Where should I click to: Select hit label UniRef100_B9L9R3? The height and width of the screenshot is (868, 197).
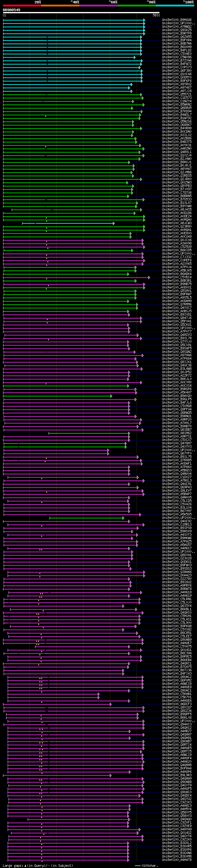[x=177, y=775]
